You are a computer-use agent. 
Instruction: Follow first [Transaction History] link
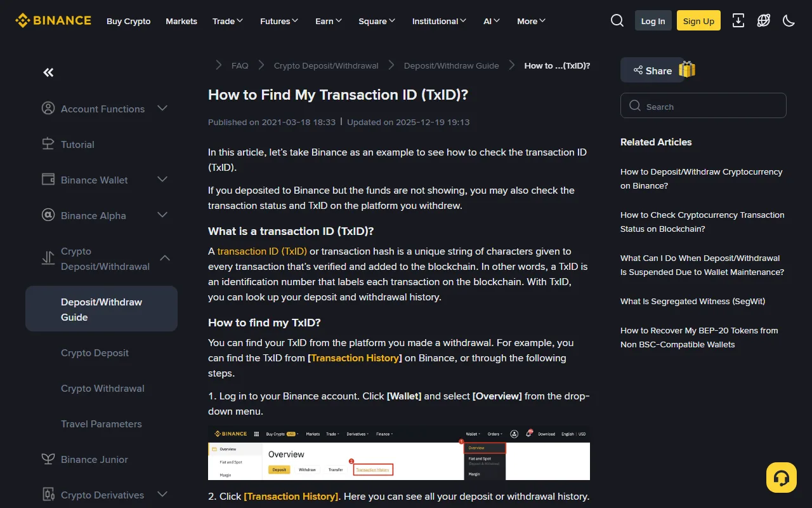[355, 358]
